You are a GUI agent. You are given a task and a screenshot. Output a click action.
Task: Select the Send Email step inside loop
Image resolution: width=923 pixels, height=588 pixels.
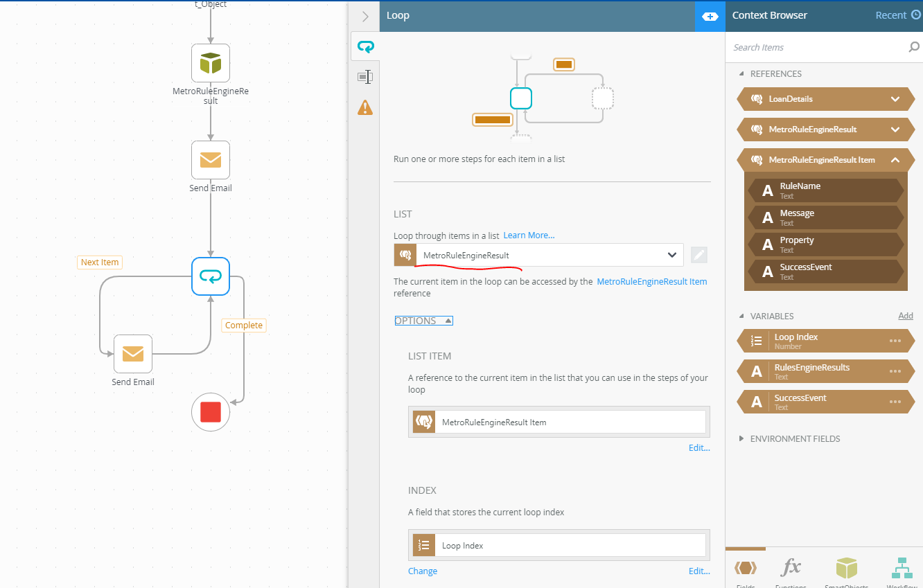click(x=133, y=354)
